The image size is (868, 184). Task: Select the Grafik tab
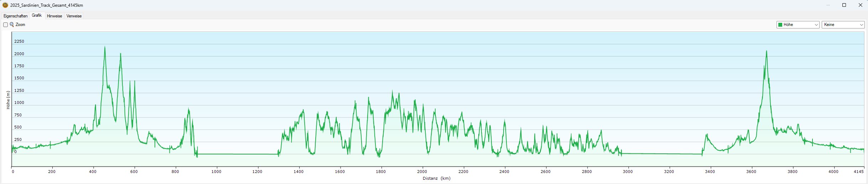click(x=37, y=16)
